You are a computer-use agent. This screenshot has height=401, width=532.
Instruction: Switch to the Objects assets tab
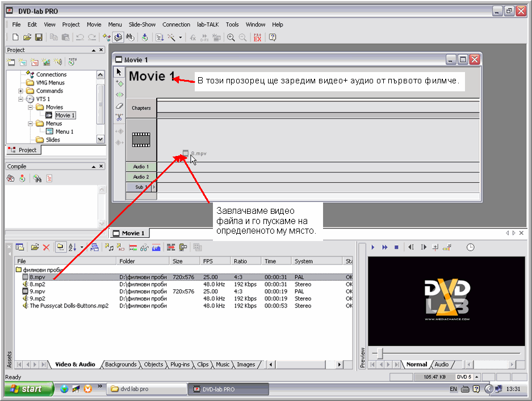tap(154, 364)
